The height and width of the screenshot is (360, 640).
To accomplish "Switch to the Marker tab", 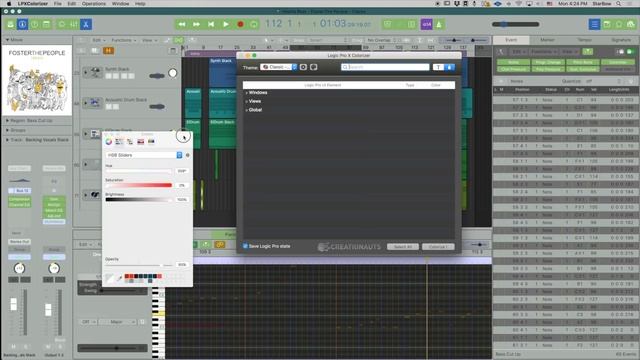I will 547,40.
